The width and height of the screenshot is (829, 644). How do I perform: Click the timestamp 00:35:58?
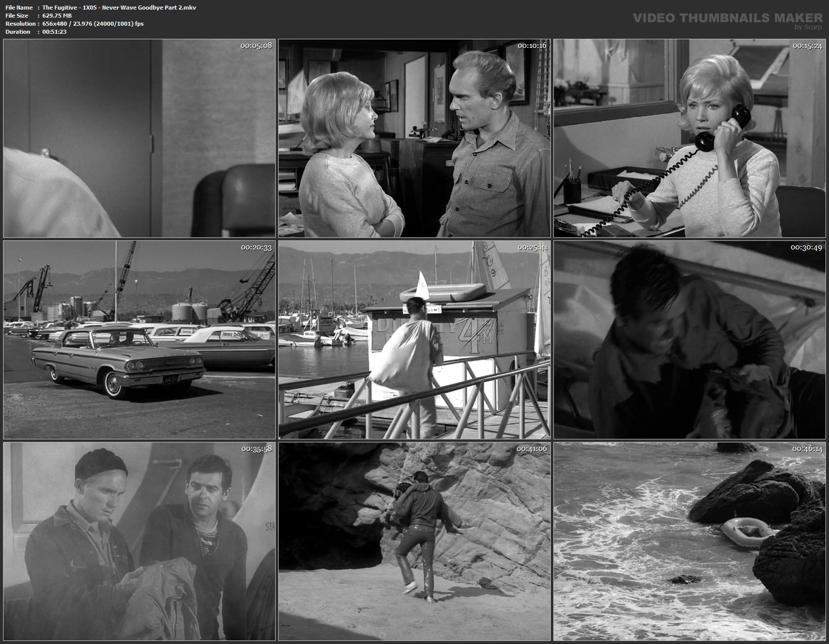257,448
